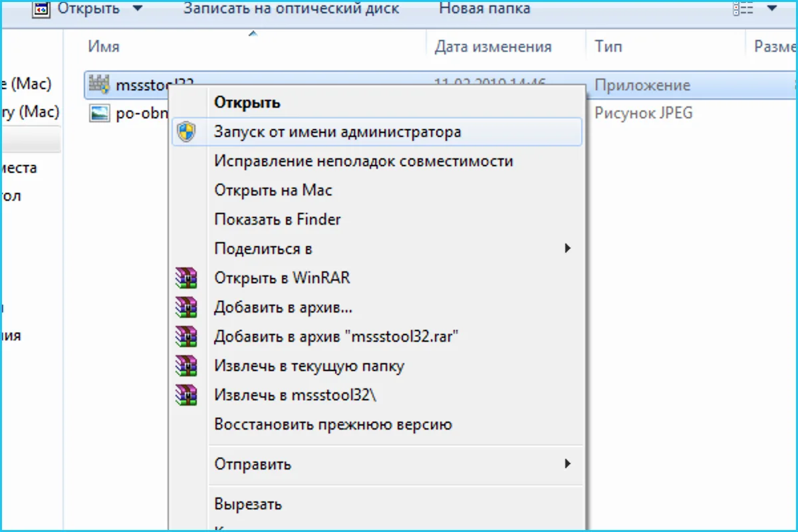Image resolution: width=798 pixels, height=532 pixels.
Task: Open the view options dropdown arrow in toolbar
Action: pos(771,9)
